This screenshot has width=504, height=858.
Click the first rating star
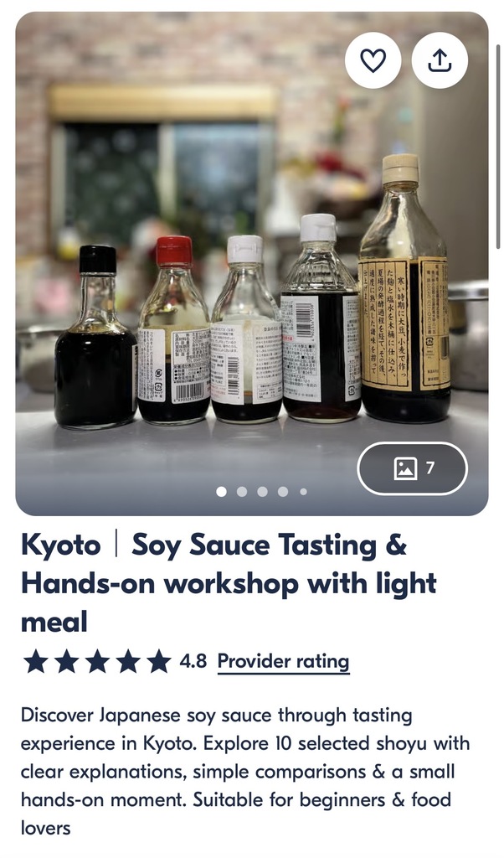pyautogui.click(x=35, y=661)
